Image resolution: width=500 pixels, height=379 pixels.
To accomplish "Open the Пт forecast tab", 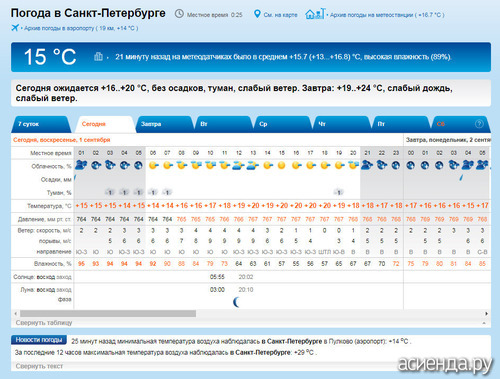I will (400, 124).
